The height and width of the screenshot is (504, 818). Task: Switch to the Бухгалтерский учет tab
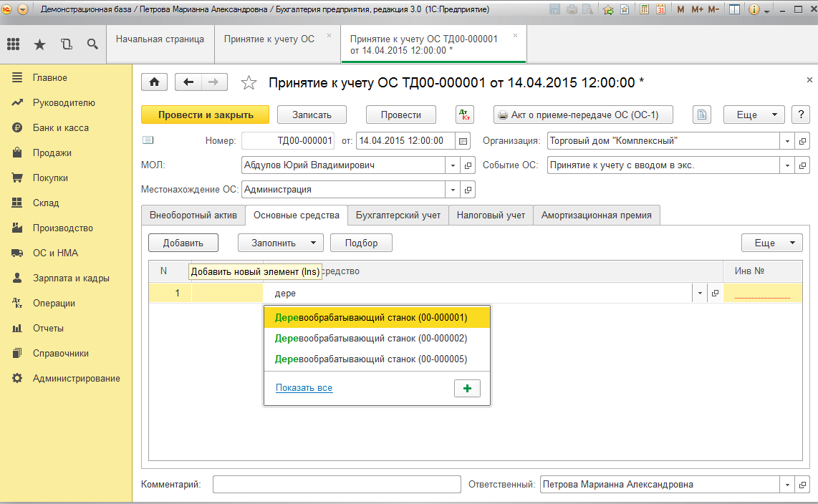[x=398, y=215]
